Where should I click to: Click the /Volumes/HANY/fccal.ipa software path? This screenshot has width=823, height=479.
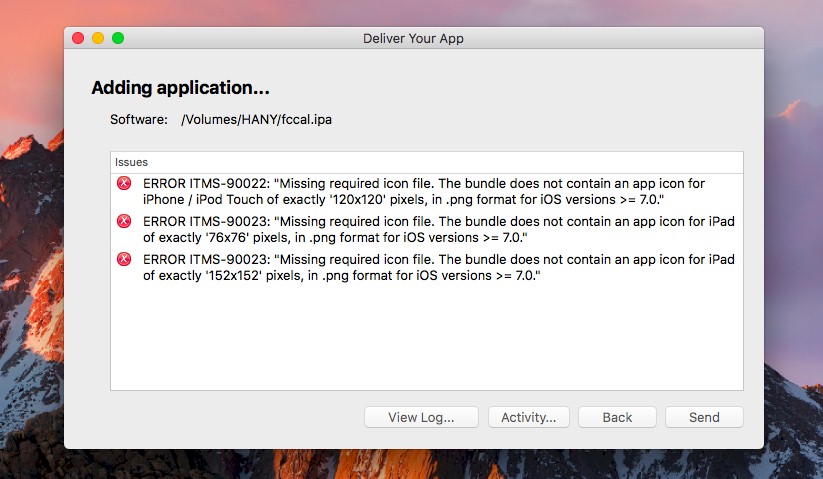(x=256, y=120)
